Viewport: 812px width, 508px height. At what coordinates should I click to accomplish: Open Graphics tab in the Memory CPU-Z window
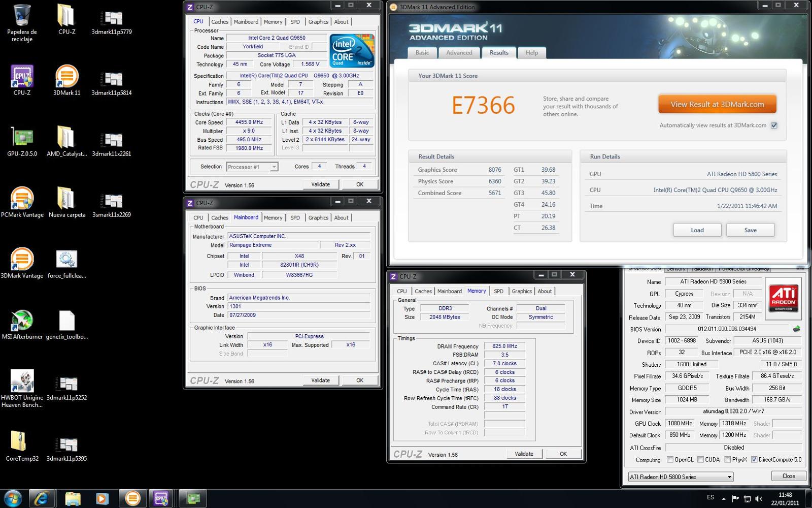pyautogui.click(x=522, y=291)
